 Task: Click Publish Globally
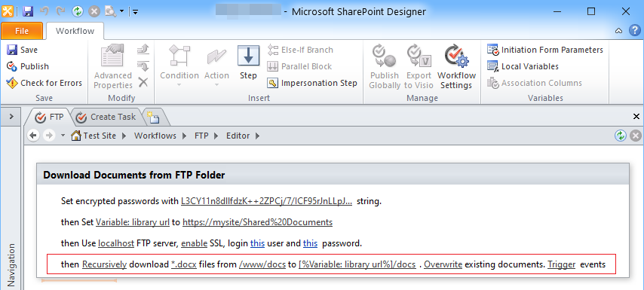tap(385, 67)
